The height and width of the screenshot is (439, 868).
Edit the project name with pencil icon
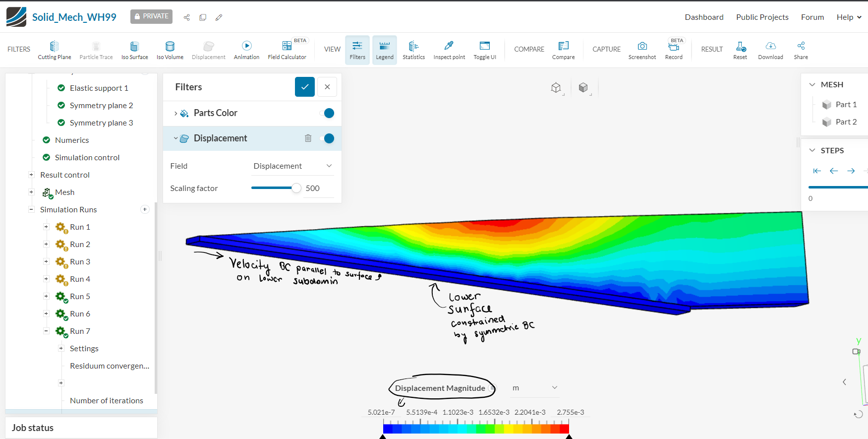[219, 17]
